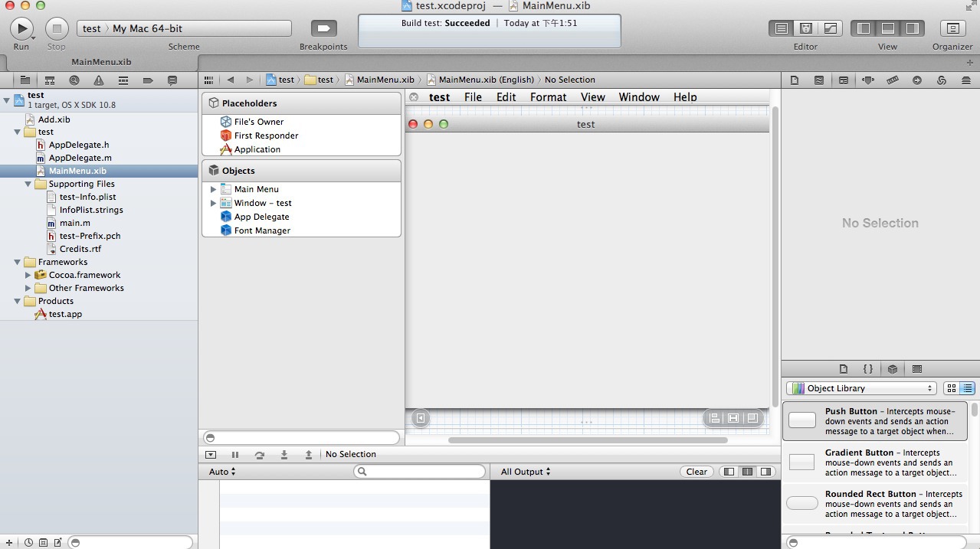This screenshot has height=549, width=980.
Task: Open the Object Library dropdown
Action: click(862, 388)
